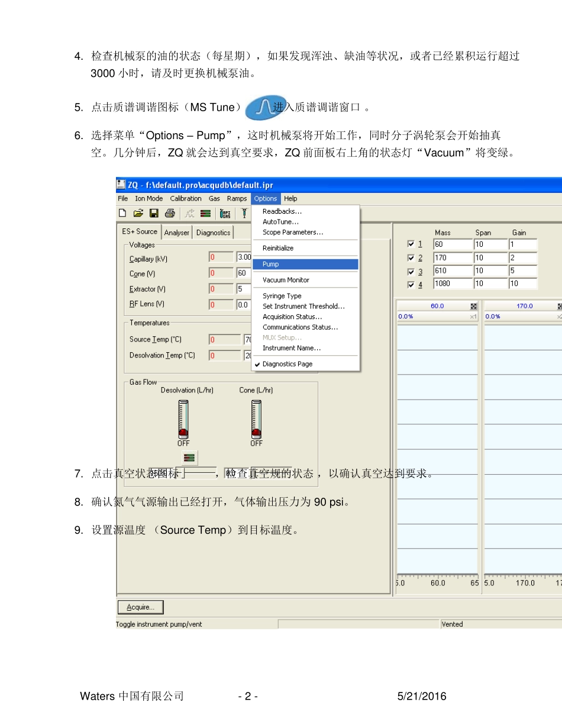Switch to the Analyser tab

(177, 233)
